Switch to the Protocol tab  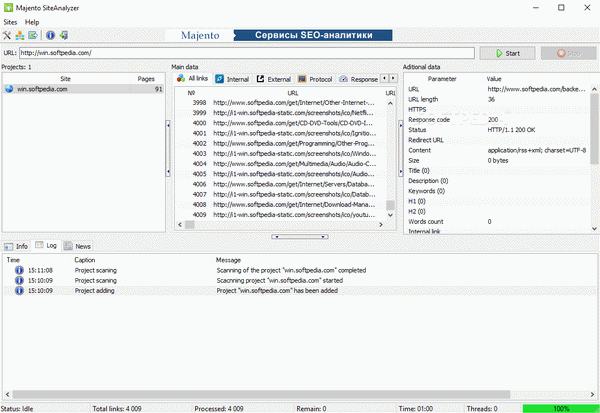click(x=315, y=79)
